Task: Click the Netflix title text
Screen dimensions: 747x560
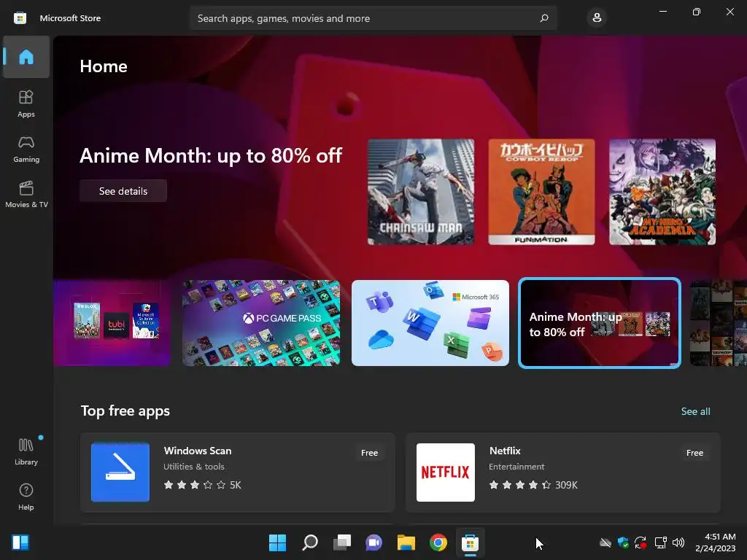Action: click(505, 451)
